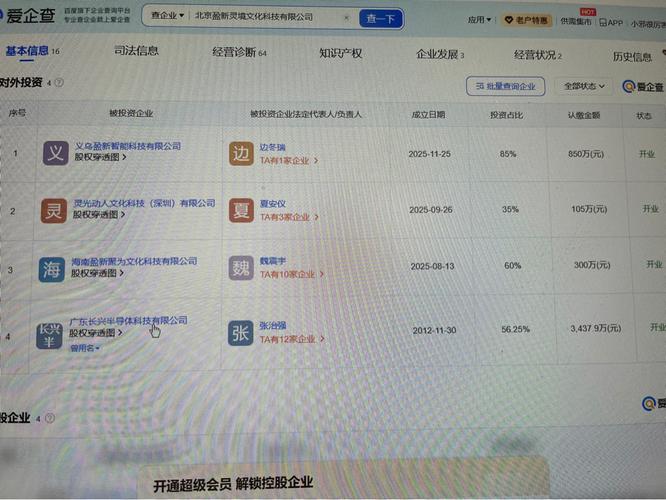
Task: Click the APP download icon
Action: 611,23
